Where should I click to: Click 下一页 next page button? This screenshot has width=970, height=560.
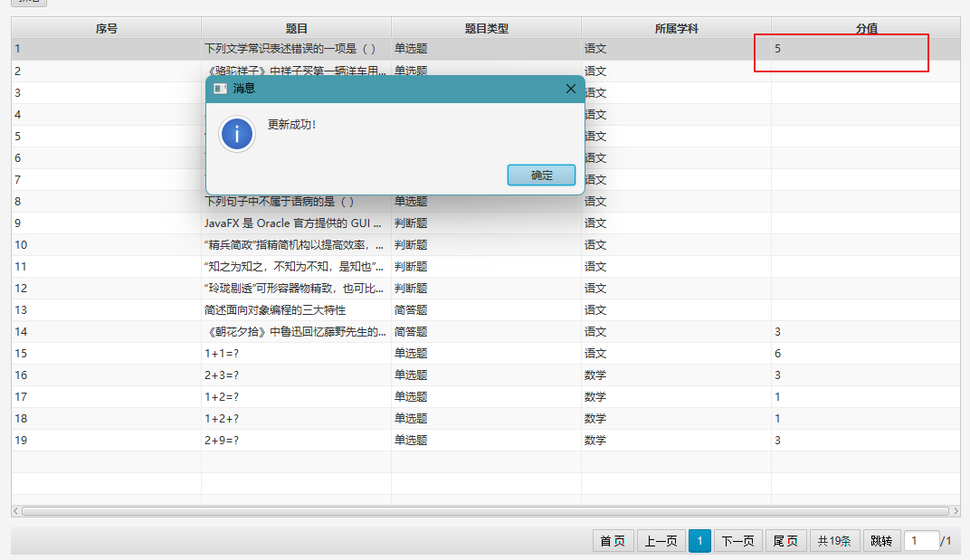737,541
